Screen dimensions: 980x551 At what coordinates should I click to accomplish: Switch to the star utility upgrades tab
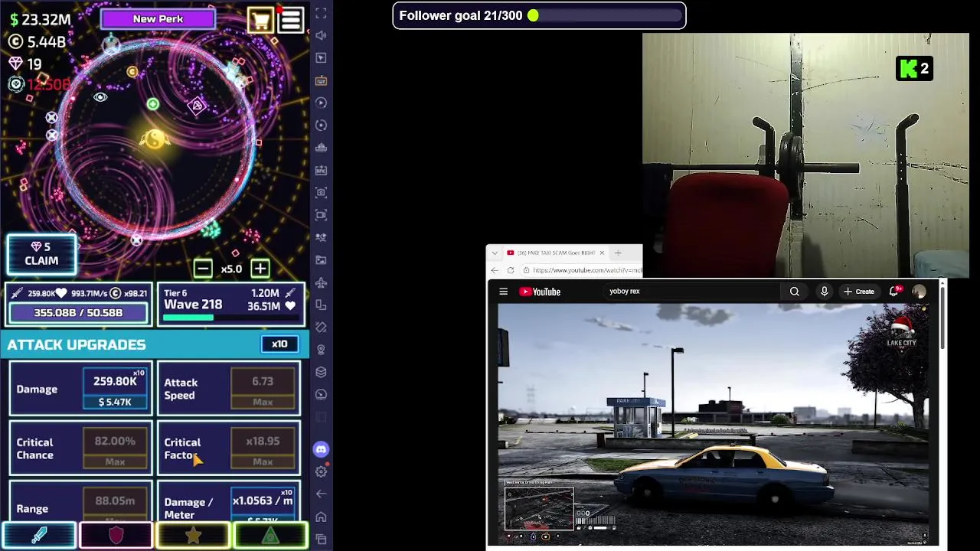193,536
